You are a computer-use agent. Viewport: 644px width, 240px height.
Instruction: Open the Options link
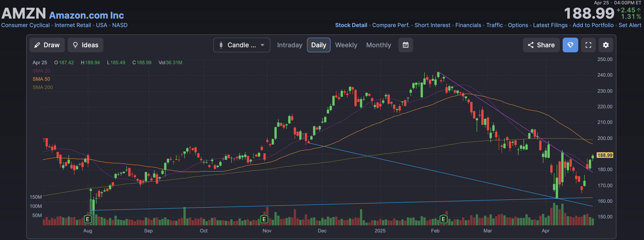tap(518, 25)
